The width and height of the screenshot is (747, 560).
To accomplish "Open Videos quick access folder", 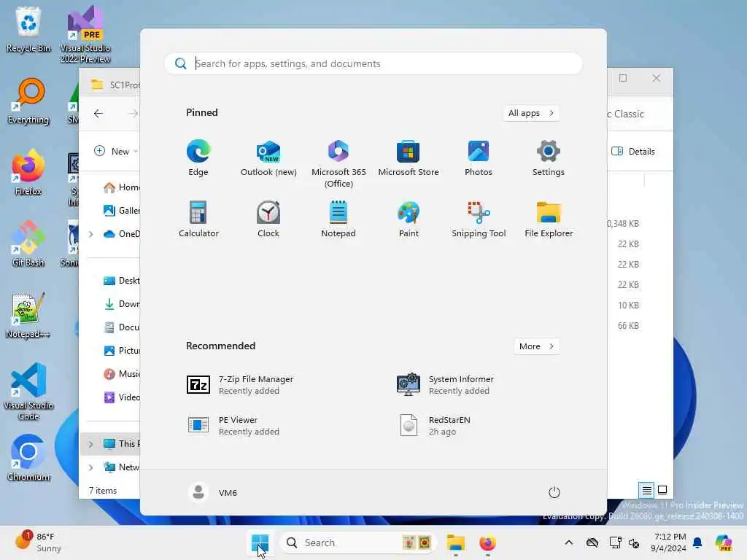I will [121, 397].
